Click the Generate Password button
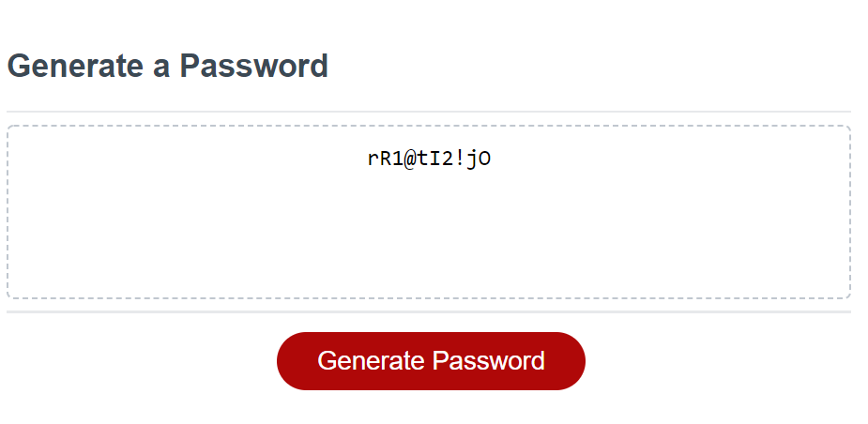 tap(431, 361)
